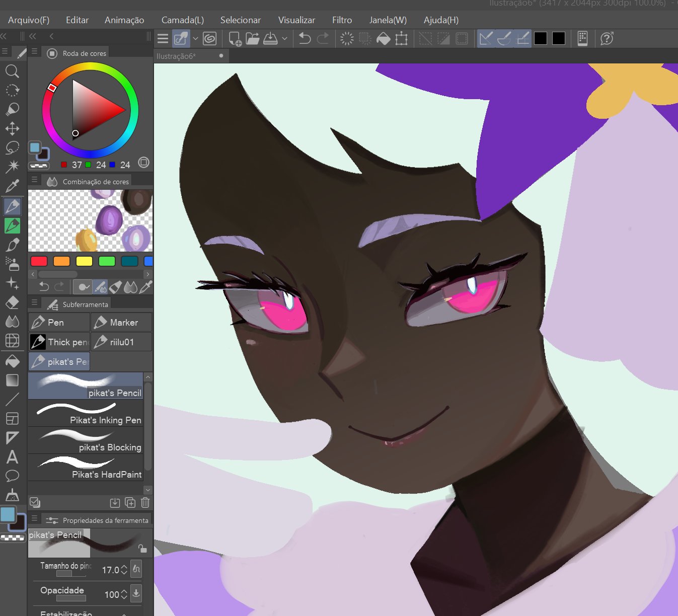Viewport: 678px width, 616px height.
Task: Click the Undo arrow in the command bar
Action: [x=305, y=39]
